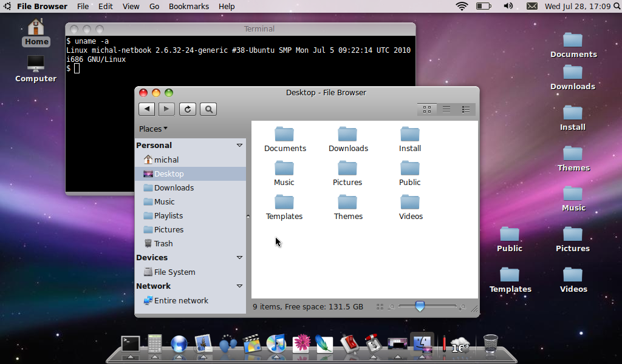Open Trash in the Places sidebar
Image resolution: width=622 pixels, height=364 pixels.
point(190,244)
